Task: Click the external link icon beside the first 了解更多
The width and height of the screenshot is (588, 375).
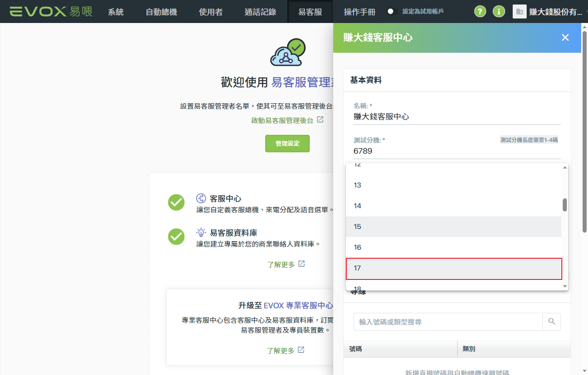Action: tap(302, 264)
